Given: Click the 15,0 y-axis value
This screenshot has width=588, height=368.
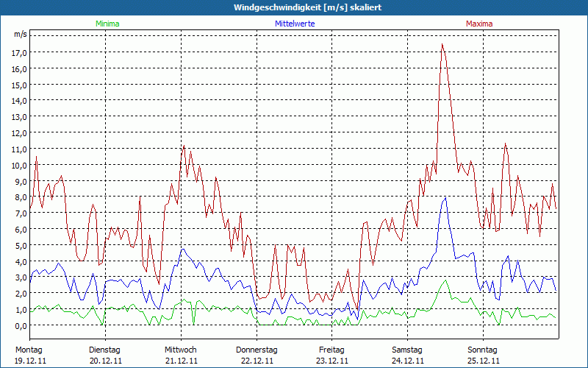Looking at the screenshot, I should 19,85.
